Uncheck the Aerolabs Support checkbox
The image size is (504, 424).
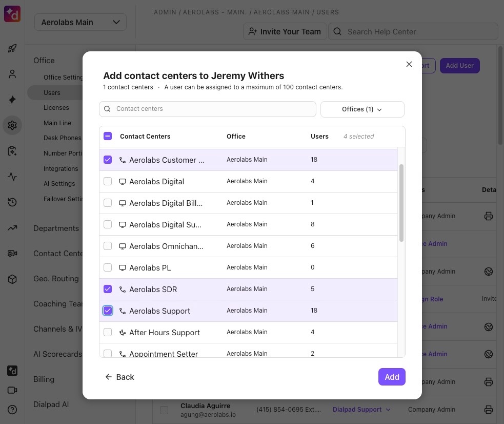(108, 311)
